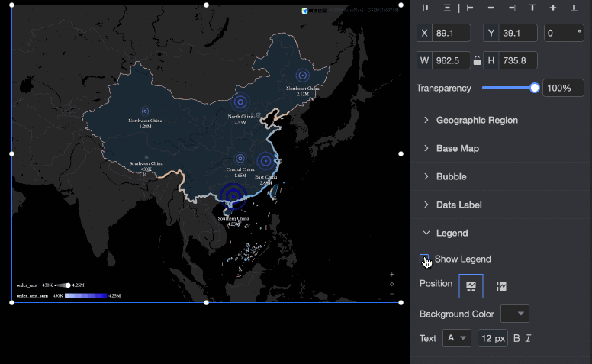Viewport: 592px width, 364px height.
Task: Click the distribute vertically icon
Action: 447,8
